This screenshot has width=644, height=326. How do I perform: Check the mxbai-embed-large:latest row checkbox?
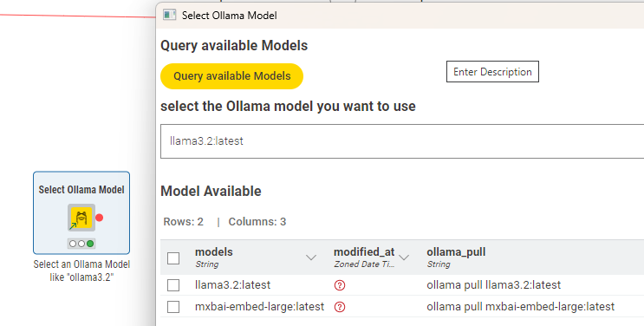point(173,307)
